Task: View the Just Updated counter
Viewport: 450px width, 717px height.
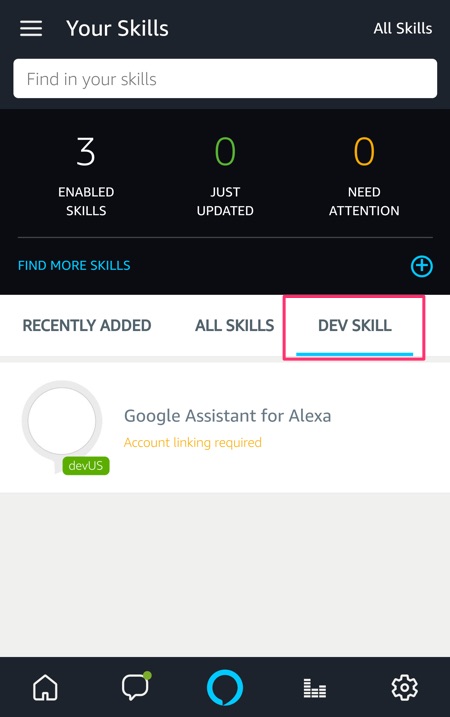Action: click(x=225, y=177)
